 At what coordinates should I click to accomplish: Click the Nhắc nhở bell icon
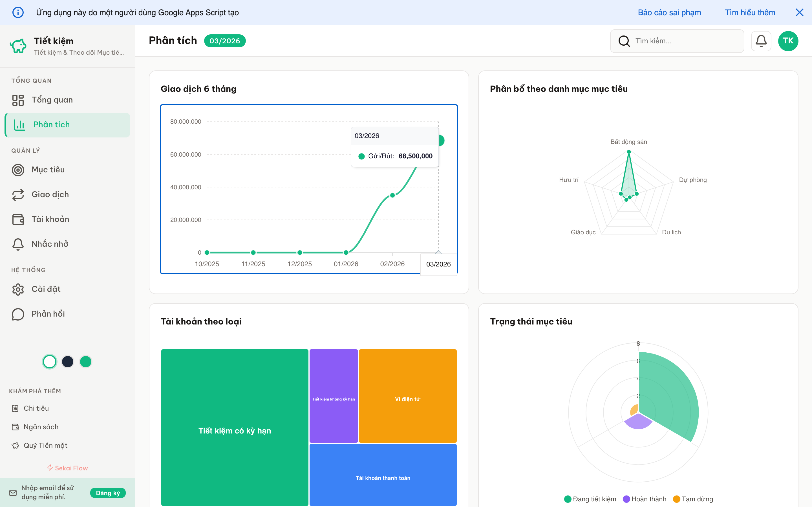tap(18, 244)
